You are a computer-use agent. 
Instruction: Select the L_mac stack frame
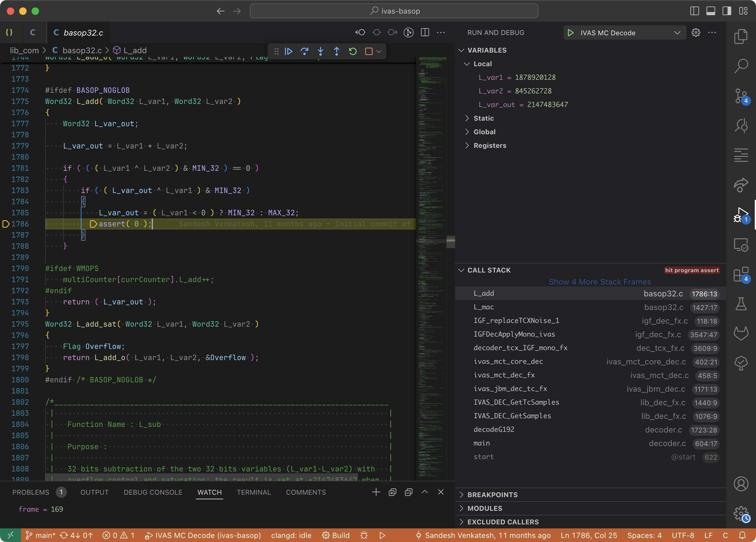[x=484, y=307]
